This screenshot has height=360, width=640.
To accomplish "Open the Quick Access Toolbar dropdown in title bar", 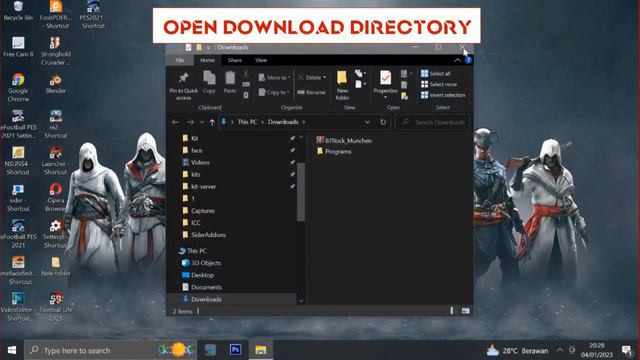I will [209, 47].
